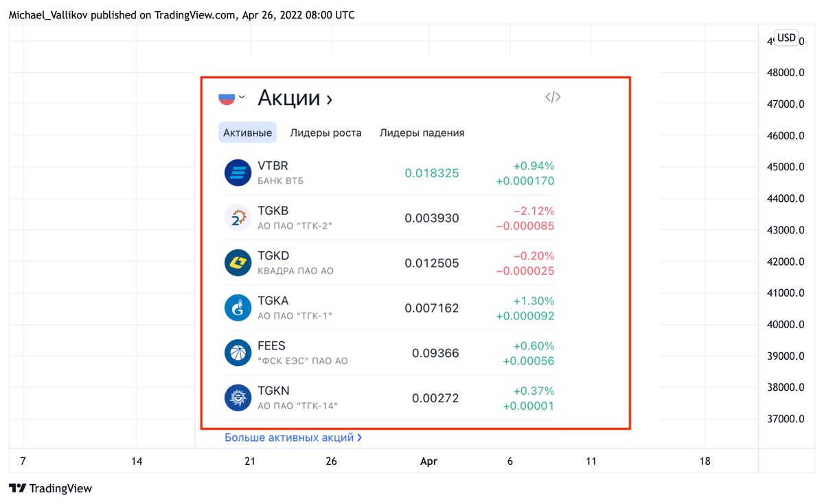Click the TradingView logo at bottom
The height and width of the screenshot is (504, 824).
50,488
